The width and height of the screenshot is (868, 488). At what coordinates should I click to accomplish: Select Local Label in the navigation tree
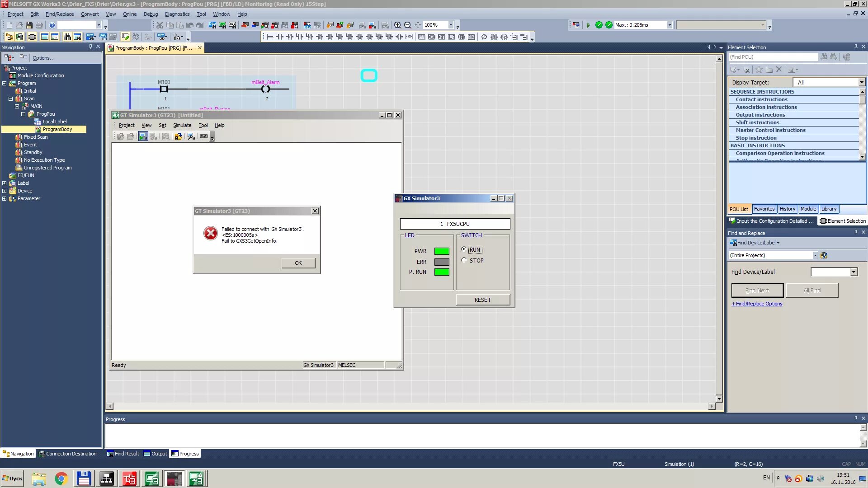[55, 122]
